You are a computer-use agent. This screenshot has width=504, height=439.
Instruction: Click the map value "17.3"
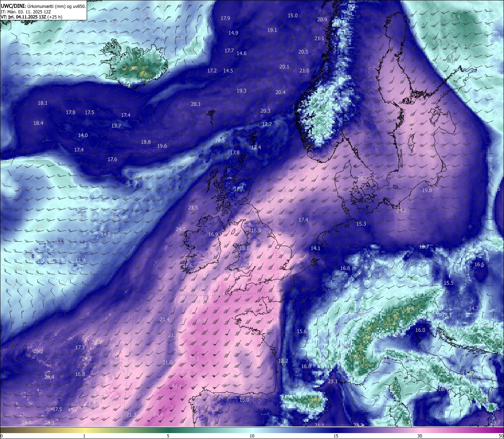coord(80,348)
